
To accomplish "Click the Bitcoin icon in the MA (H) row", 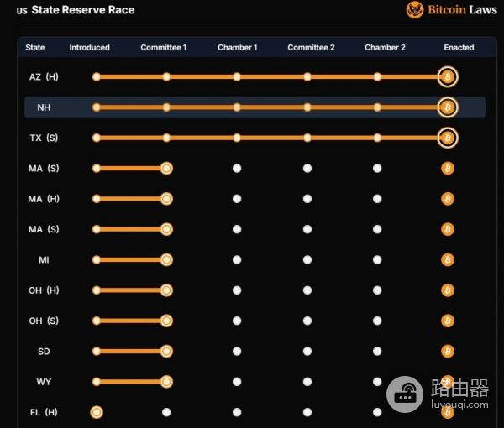I will 448,199.
